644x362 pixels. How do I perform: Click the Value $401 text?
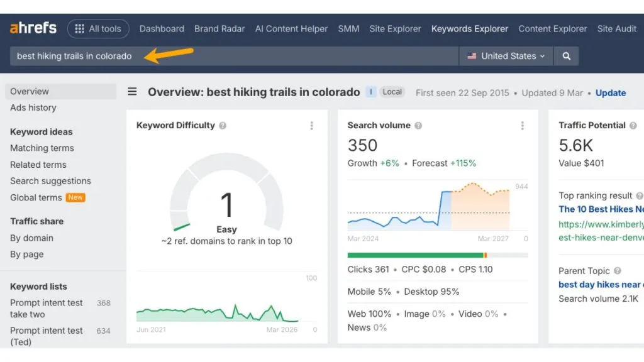pyautogui.click(x=581, y=163)
